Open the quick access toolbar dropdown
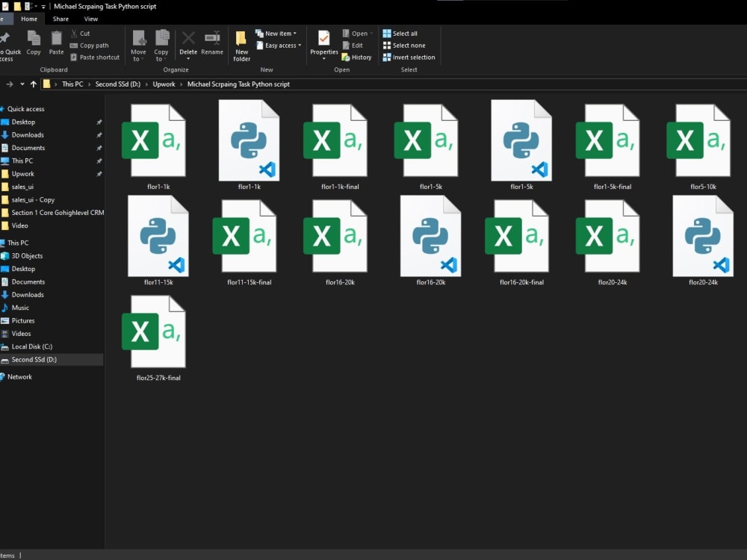747x560 pixels. click(x=43, y=7)
